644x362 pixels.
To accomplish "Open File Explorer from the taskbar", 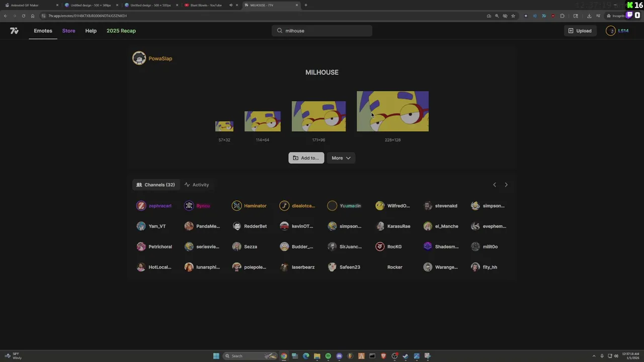I will click(x=317, y=356).
